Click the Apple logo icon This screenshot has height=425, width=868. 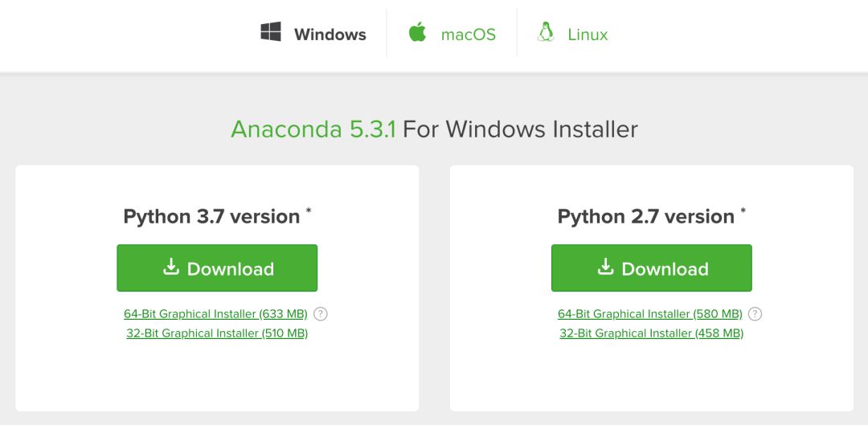(417, 31)
